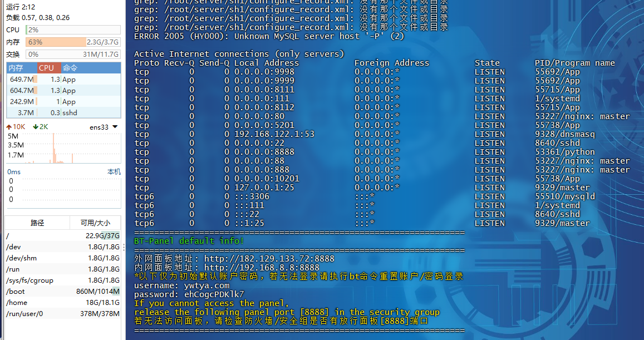
Task: Click the :::3306 local address
Action: [252, 196]
